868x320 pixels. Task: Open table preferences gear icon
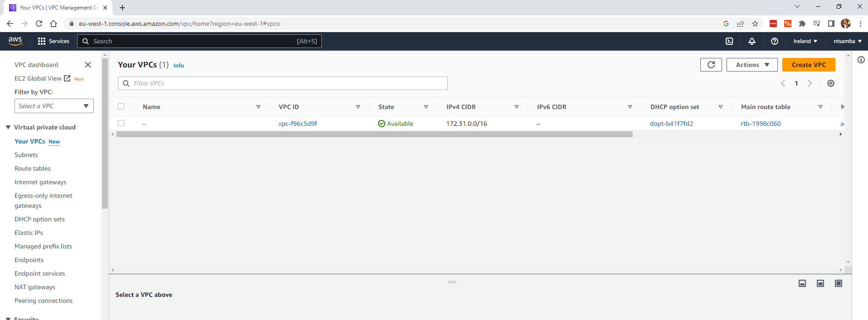point(831,83)
